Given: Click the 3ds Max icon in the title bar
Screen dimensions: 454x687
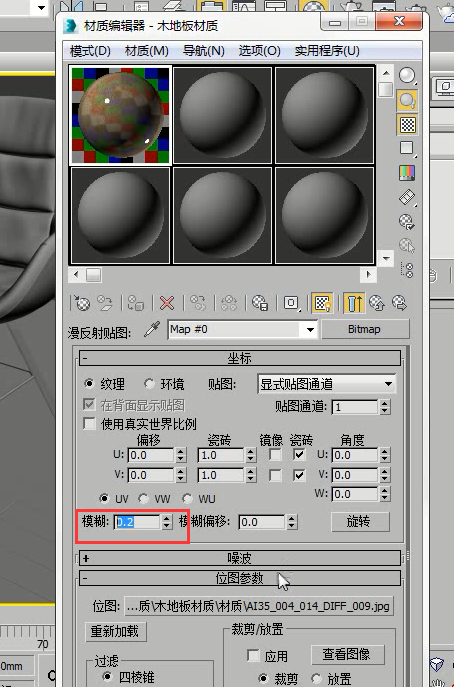Looking at the screenshot, I should point(70,26).
